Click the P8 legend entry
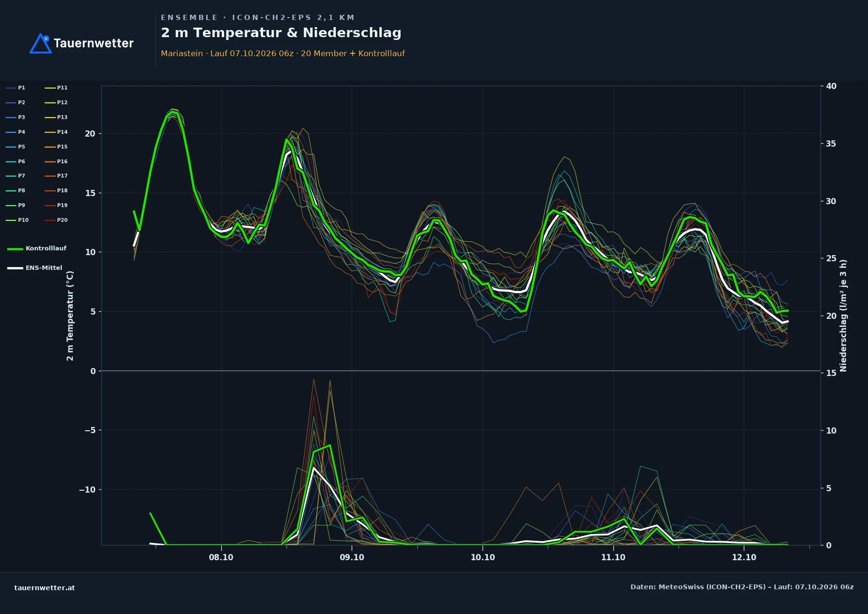Screen dimensions: 868x614 pos(16,190)
